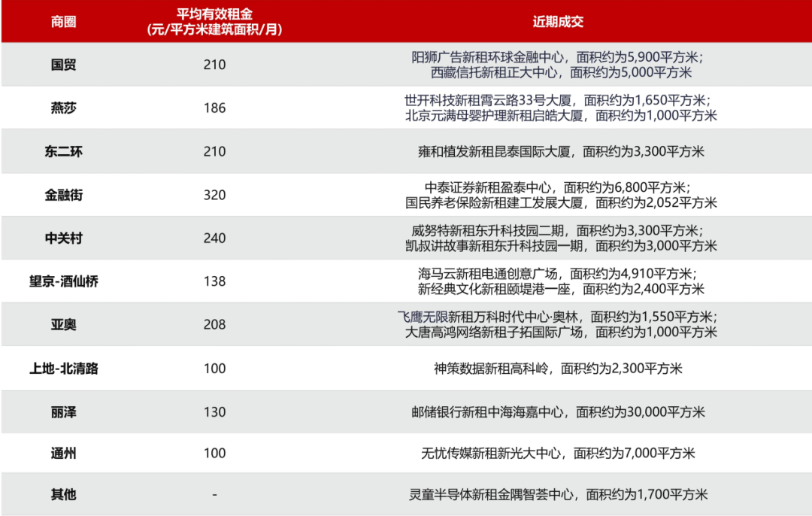Image resolution: width=812 pixels, height=516 pixels.
Task: Select the 望京-酒仙桥 district cell
Action: pyautogui.click(x=64, y=281)
